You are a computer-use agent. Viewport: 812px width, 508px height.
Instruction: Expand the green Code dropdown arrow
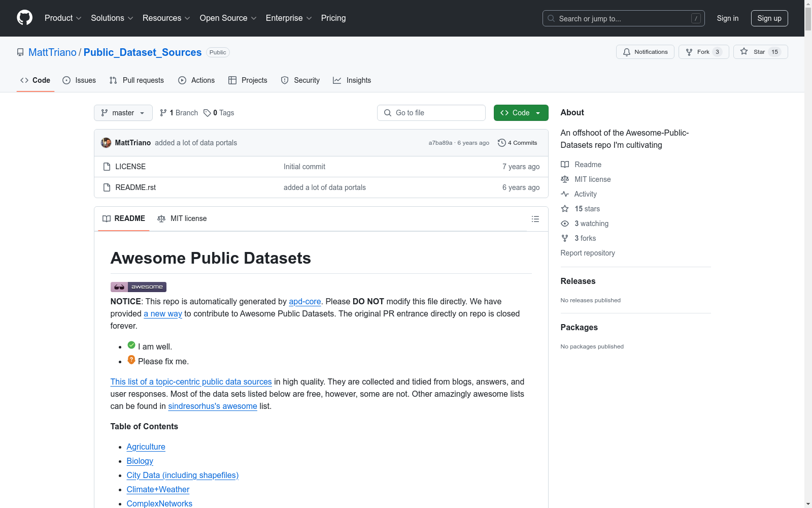(x=538, y=113)
